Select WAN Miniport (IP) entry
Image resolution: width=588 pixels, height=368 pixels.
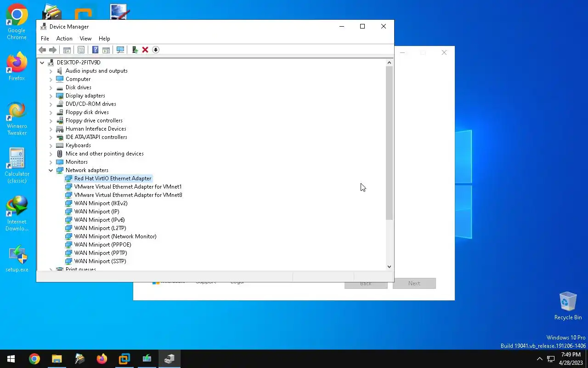tap(96, 212)
